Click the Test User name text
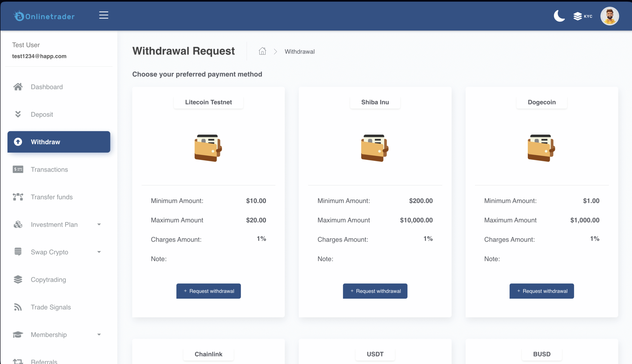The width and height of the screenshot is (632, 364). click(x=26, y=45)
